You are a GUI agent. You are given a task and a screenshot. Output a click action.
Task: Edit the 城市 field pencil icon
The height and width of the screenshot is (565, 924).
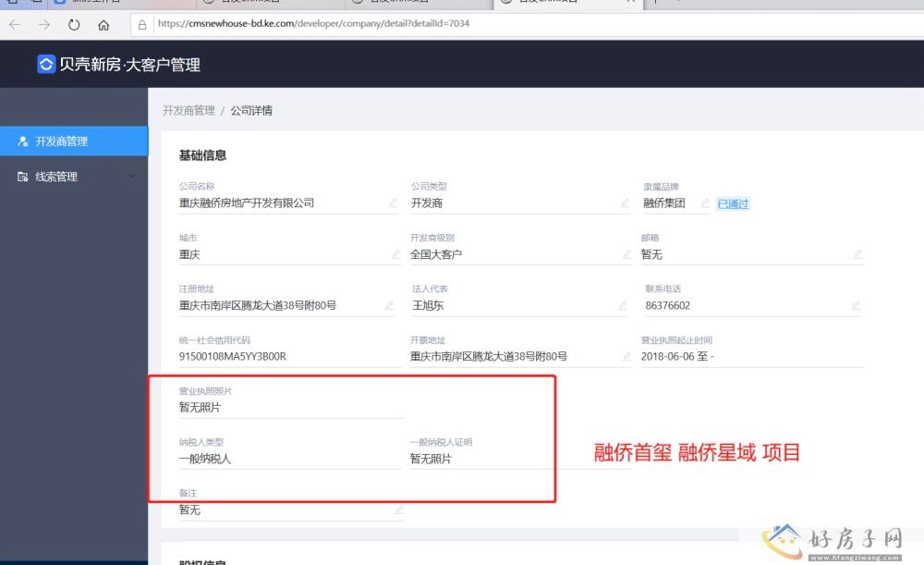coord(396,254)
